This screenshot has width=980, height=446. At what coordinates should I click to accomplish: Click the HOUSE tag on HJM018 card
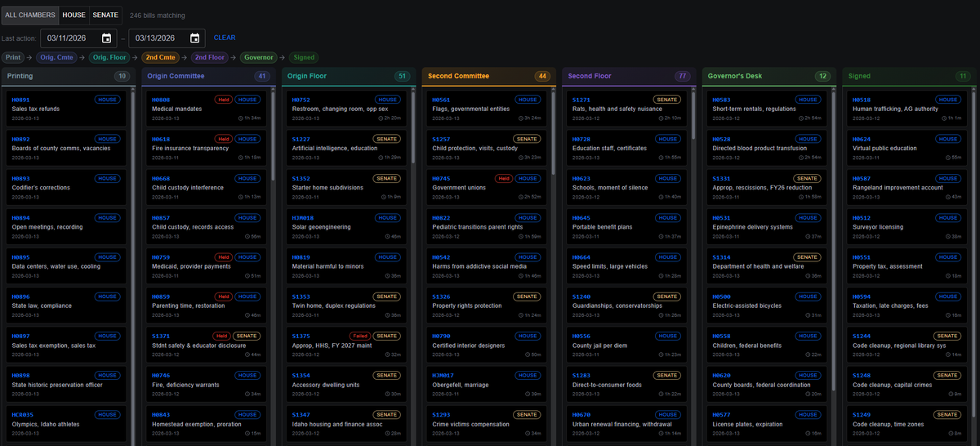389,217
